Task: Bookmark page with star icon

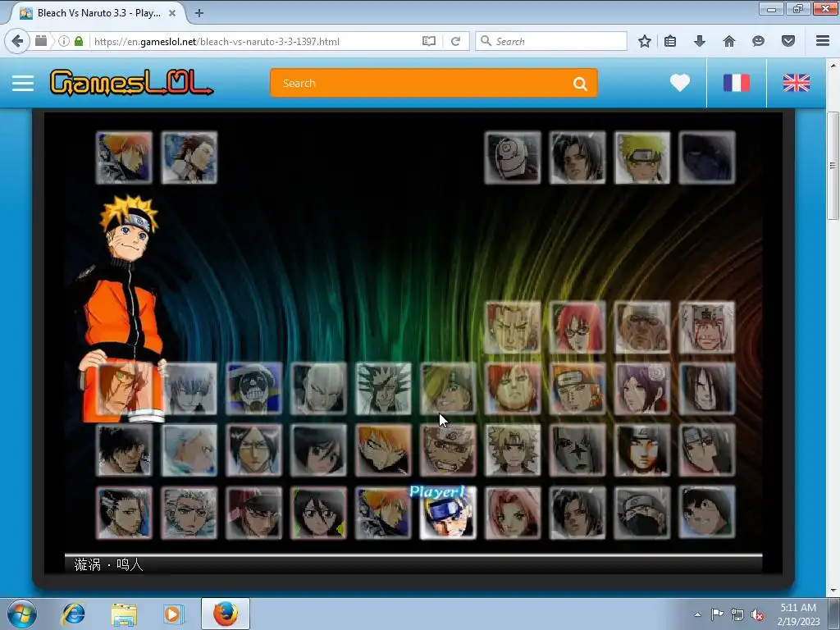Action: tap(645, 41)
